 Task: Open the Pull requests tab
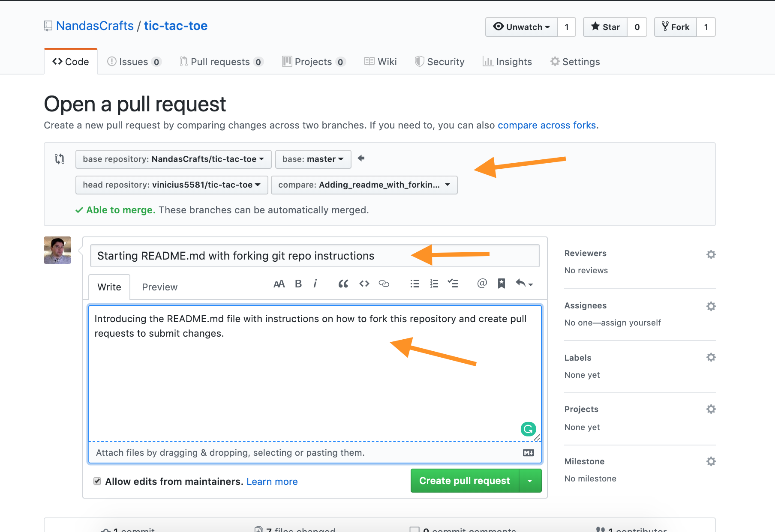pyautogui.click(x=221, y=62)
